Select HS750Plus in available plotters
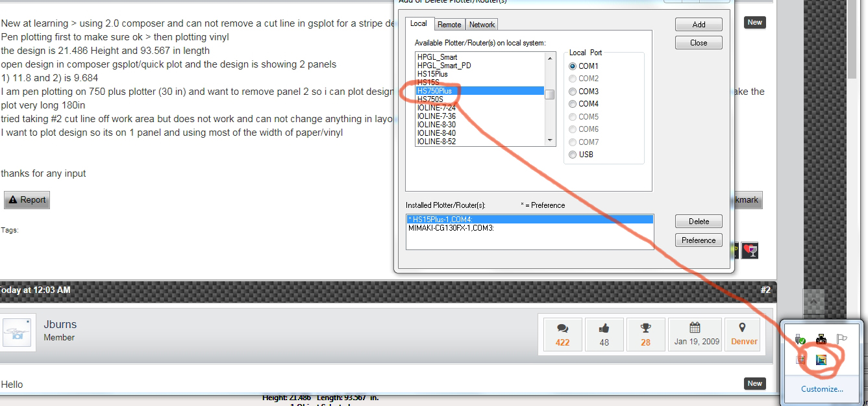 (480, 91)
